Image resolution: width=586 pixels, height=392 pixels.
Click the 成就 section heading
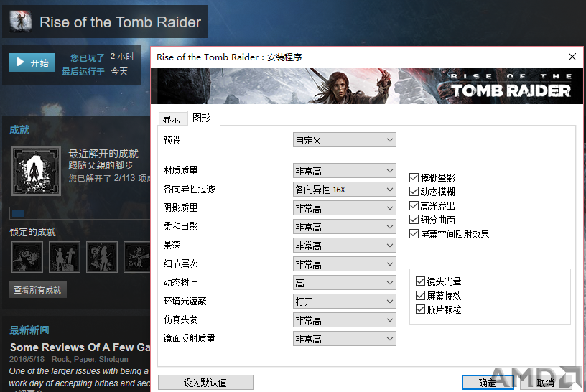coord(19,130)
